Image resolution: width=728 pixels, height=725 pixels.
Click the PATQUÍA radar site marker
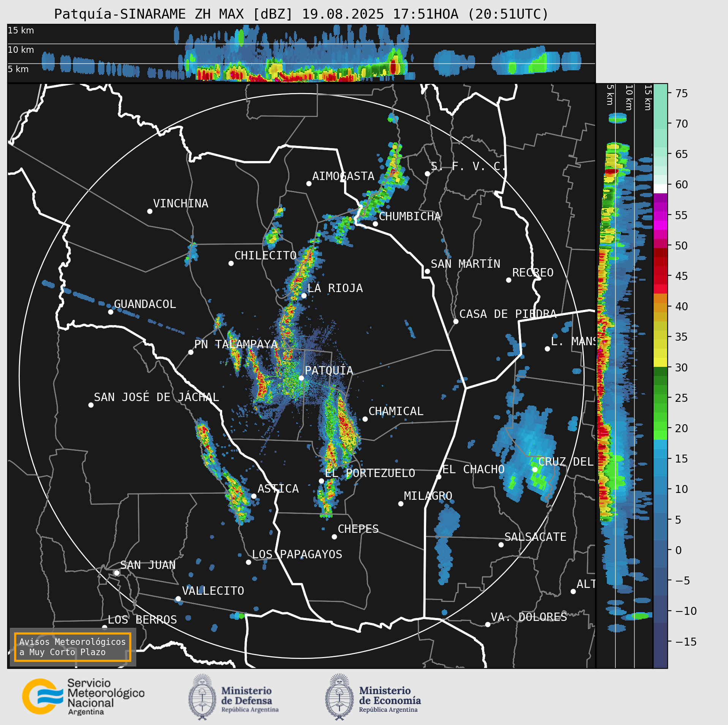pyautogui.click(x=301, y=378)
